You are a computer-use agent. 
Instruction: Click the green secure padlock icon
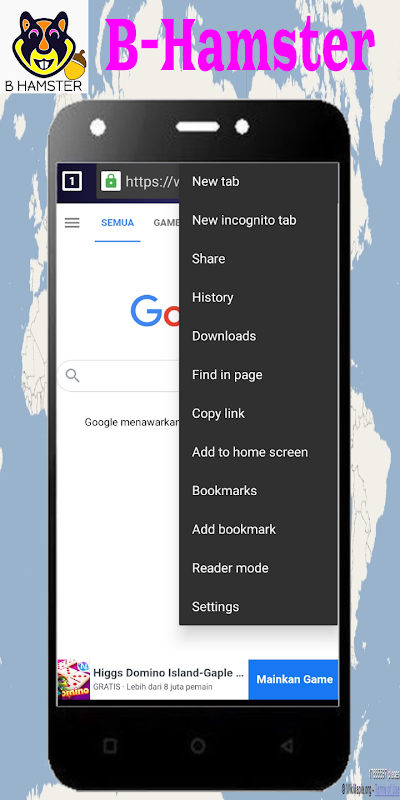111,181
